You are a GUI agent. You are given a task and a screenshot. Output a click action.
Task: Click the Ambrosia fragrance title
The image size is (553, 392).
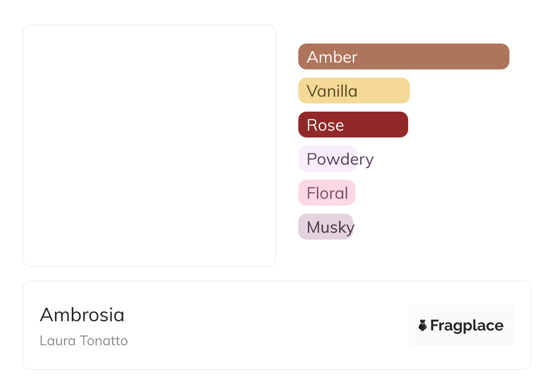click(82, 315)
